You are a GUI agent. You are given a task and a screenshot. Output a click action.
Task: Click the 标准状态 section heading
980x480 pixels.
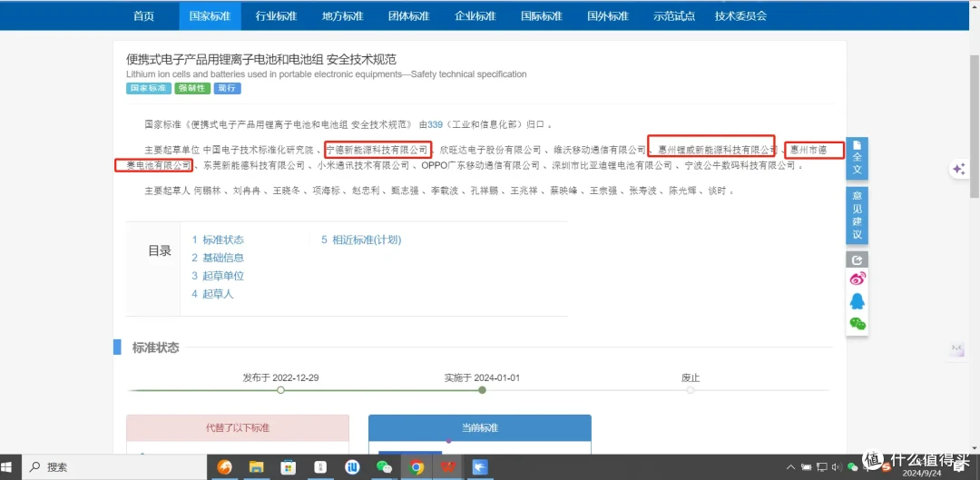coord(156,348)
